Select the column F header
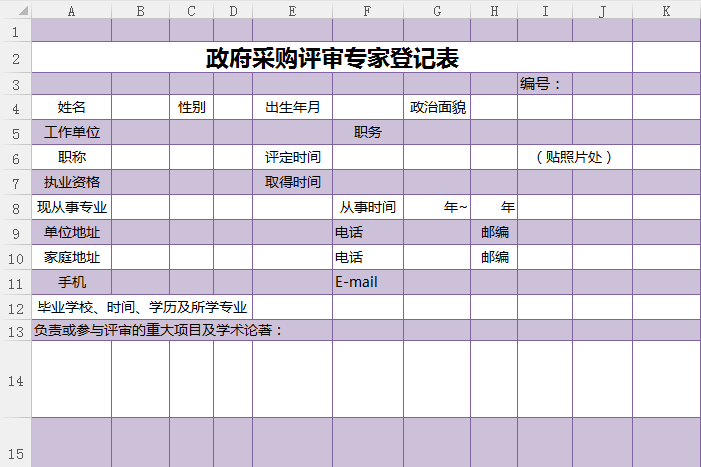This screenshot has height=467, width=701. (x=367, y=10)
